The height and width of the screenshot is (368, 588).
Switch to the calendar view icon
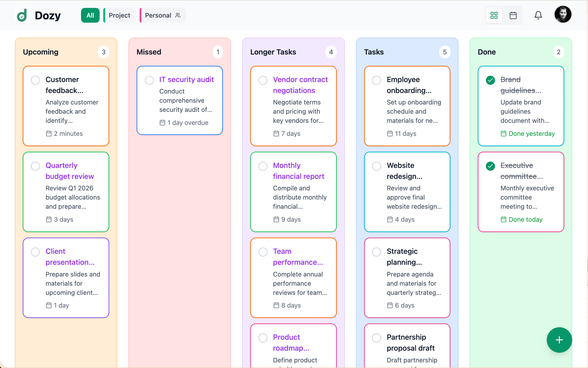pos(513,15)
